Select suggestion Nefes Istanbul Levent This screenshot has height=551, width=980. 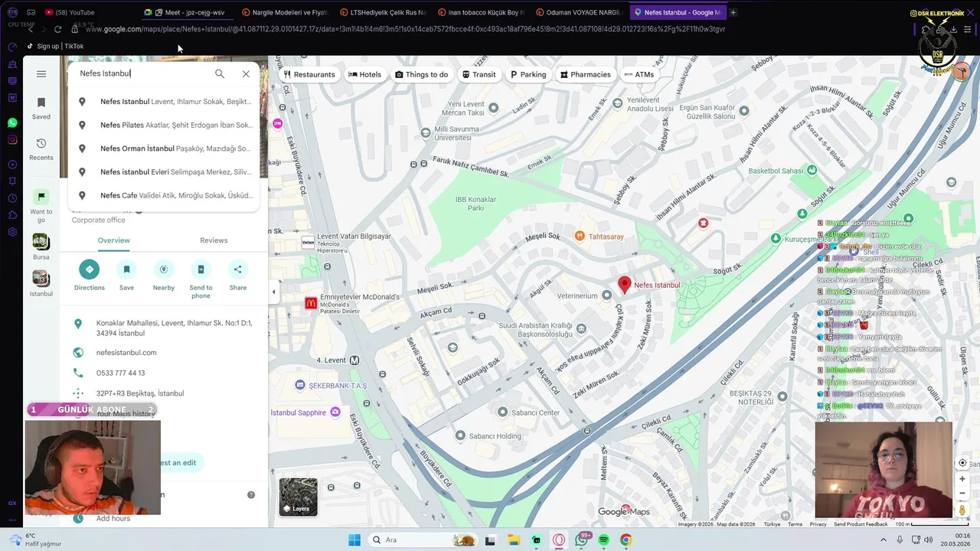click(164, 102)
